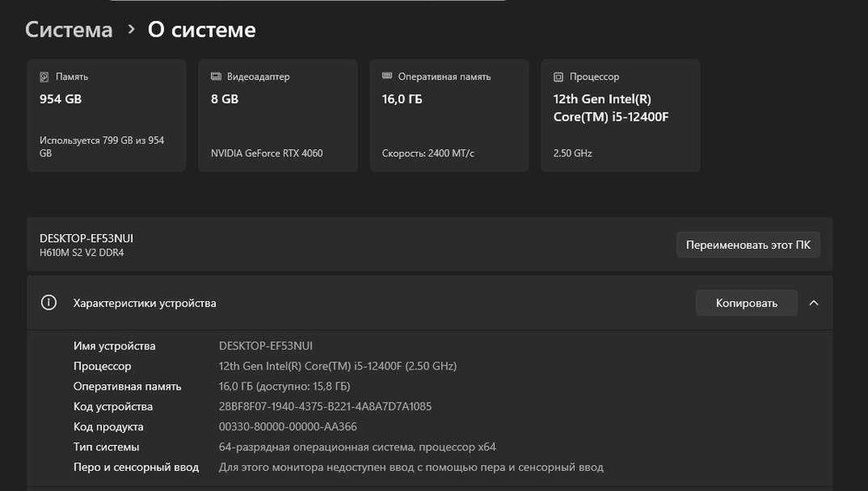Click the Процессор row label in specs
The image size is (868, 491).
102,366
